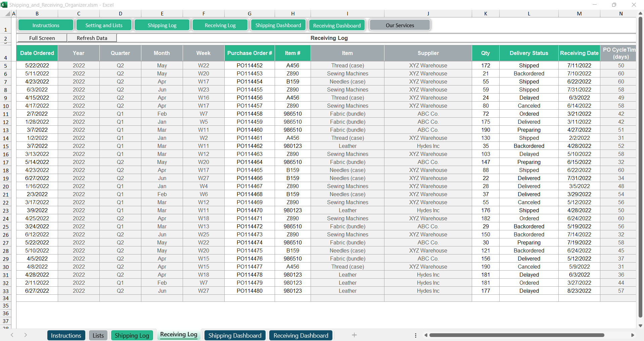
Task: Select purchase order cell PO114460
Action: [249, 130]
